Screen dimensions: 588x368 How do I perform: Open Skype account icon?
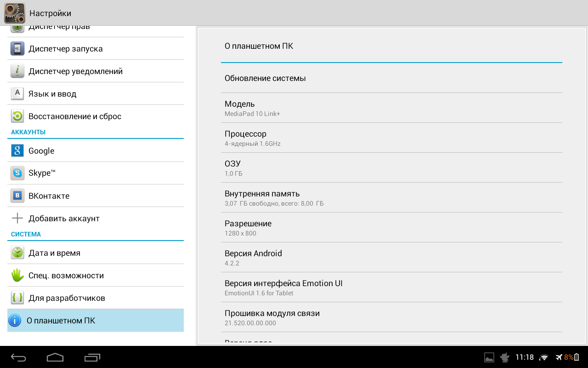[17, 173]
